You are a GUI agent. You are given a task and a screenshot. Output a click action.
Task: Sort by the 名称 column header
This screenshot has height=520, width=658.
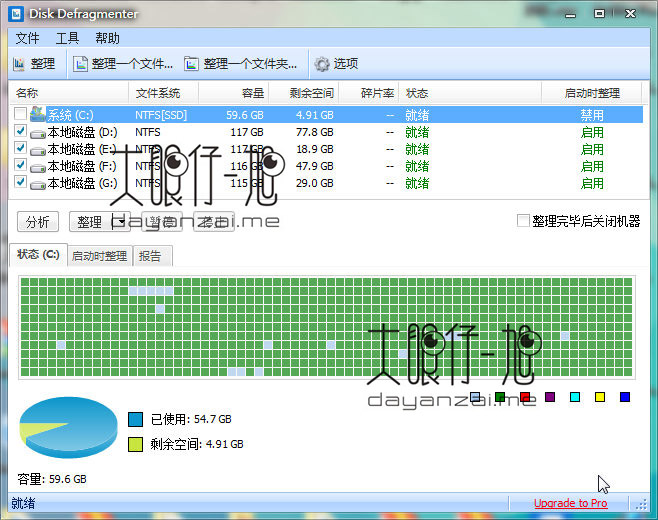[69, 93]
